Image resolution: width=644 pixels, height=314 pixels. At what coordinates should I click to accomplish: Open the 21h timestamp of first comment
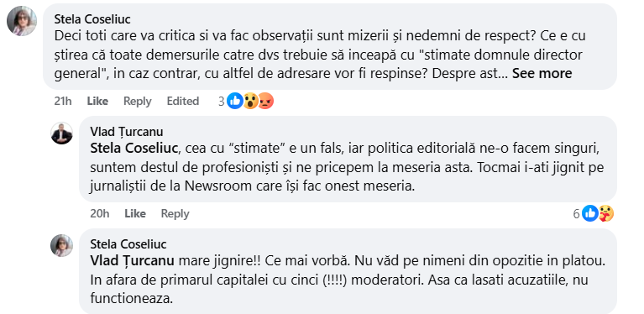click(63, 101)
